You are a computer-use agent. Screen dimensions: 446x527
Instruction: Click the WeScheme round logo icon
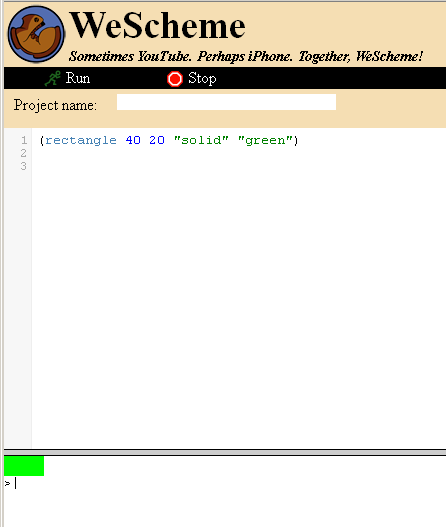36,34
